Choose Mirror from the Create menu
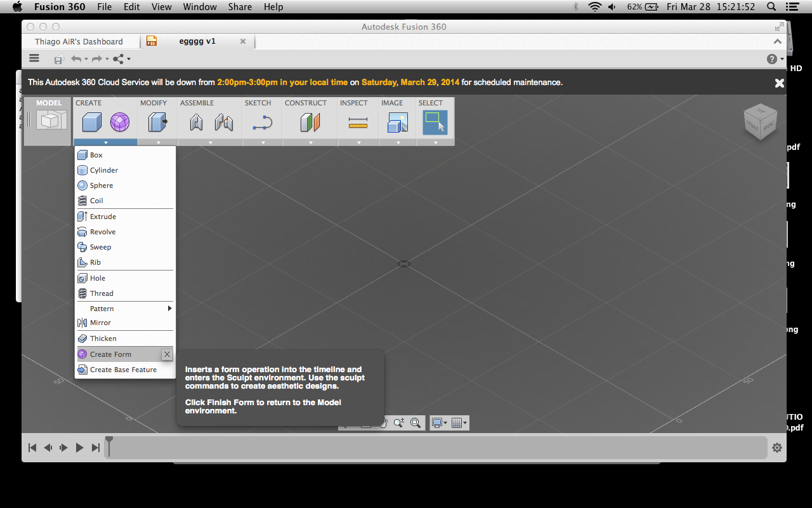The image size is (812, 508). coord(125,323)
